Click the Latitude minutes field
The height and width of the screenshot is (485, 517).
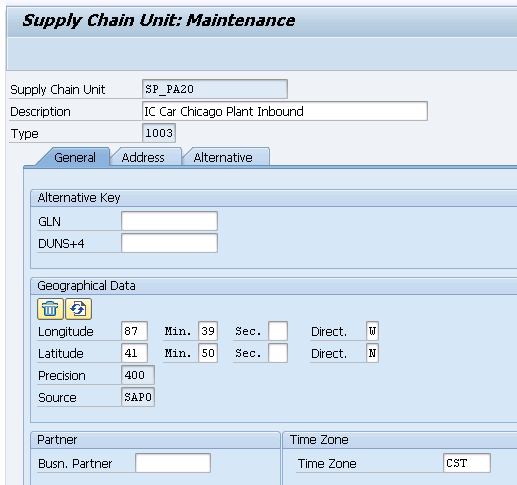pos(208,353)
